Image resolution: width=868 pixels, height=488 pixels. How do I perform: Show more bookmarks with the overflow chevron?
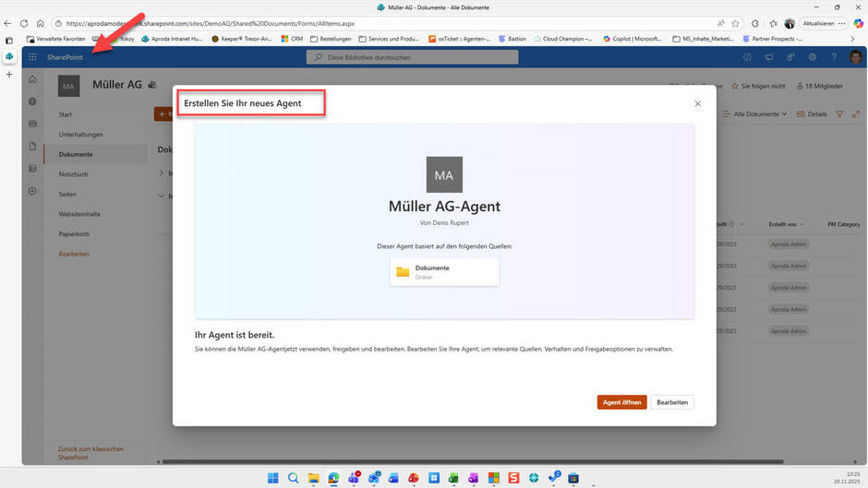(852, 39)
